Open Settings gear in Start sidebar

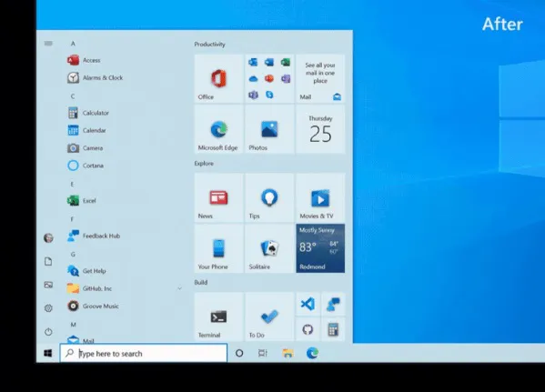[48, 308]
